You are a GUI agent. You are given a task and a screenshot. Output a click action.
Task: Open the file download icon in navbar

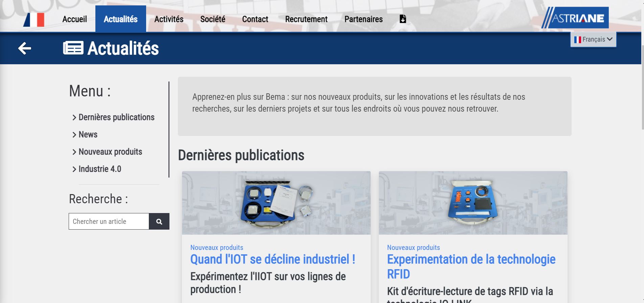[402, 19]
